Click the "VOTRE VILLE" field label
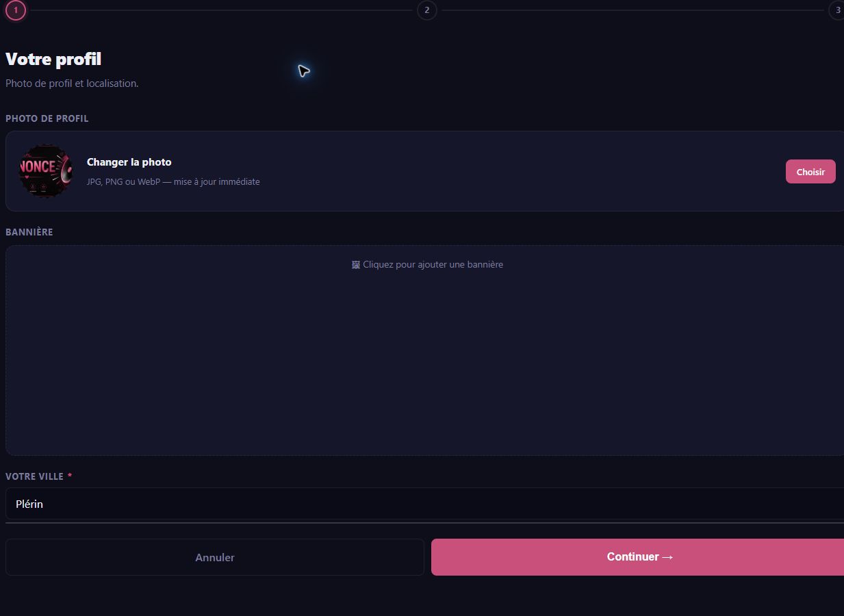The height and width of the screenshot is (616, 844). pyautogui.click(x=34, y=476)
